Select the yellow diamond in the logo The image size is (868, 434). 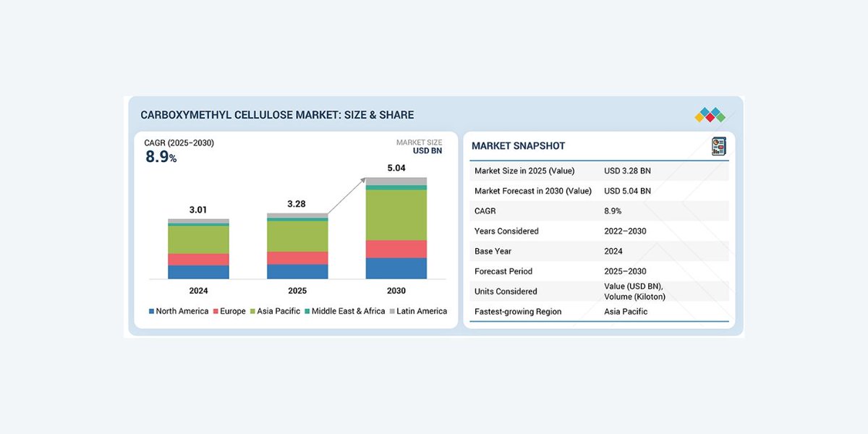click(699, 118)
